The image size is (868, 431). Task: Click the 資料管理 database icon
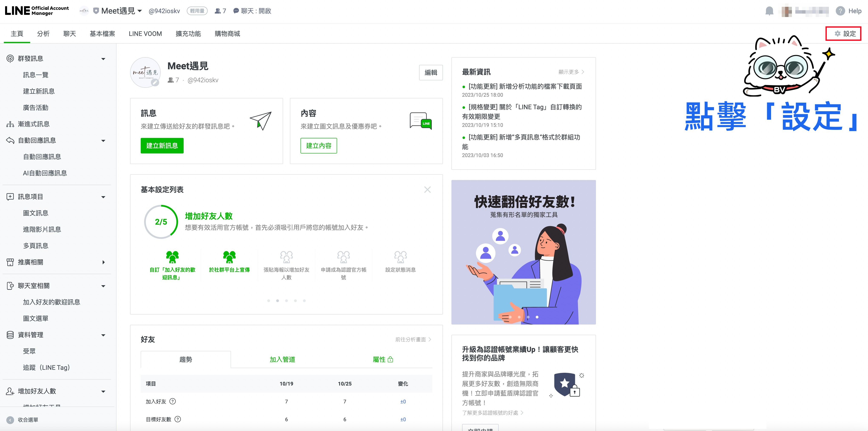(x=10, y=335)
